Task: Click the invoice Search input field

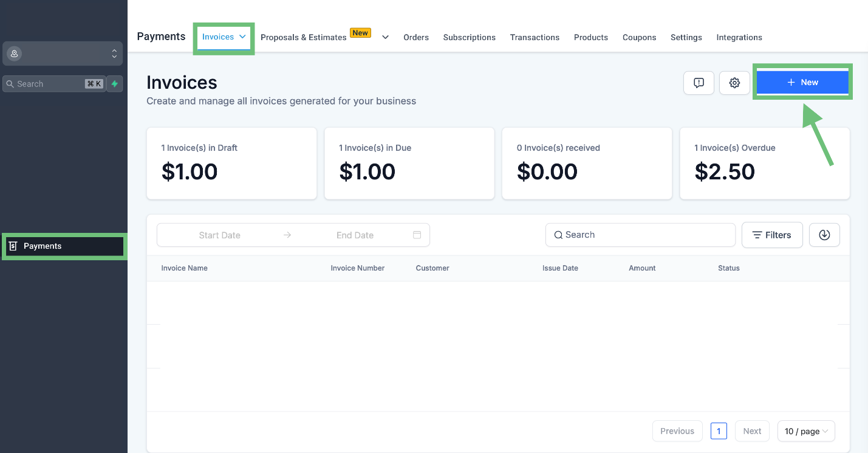Action: [640, 235]
